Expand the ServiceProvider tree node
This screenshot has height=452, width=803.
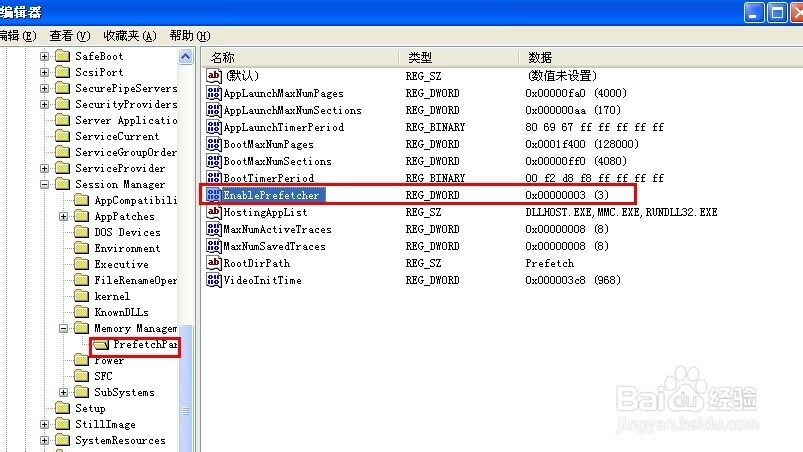pyautogui.click(x=45, y=168)
